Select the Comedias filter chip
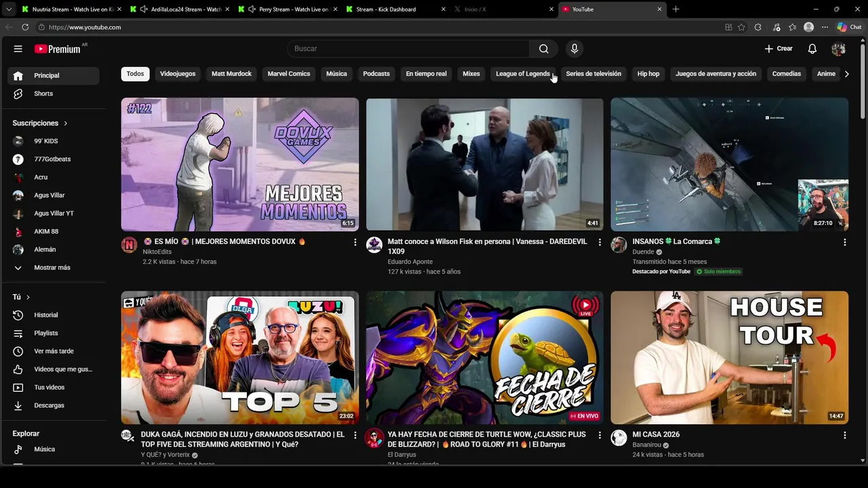Viewport: 868px width, 488px height. click(787, 74)
